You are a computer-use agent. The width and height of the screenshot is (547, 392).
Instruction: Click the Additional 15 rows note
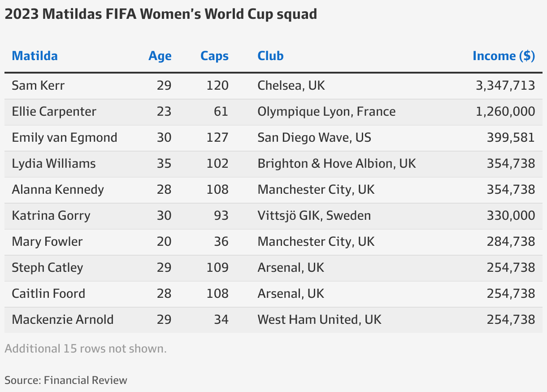click(86, 348)
